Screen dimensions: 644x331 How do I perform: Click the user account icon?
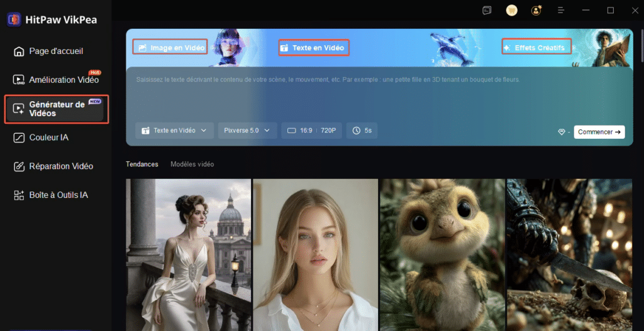coord(536,10)
